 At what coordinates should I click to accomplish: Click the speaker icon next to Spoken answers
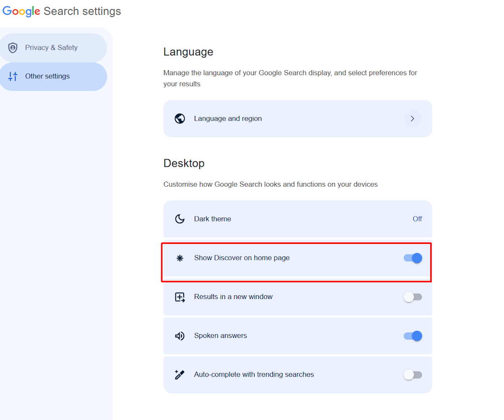click(x=180, y=336)
